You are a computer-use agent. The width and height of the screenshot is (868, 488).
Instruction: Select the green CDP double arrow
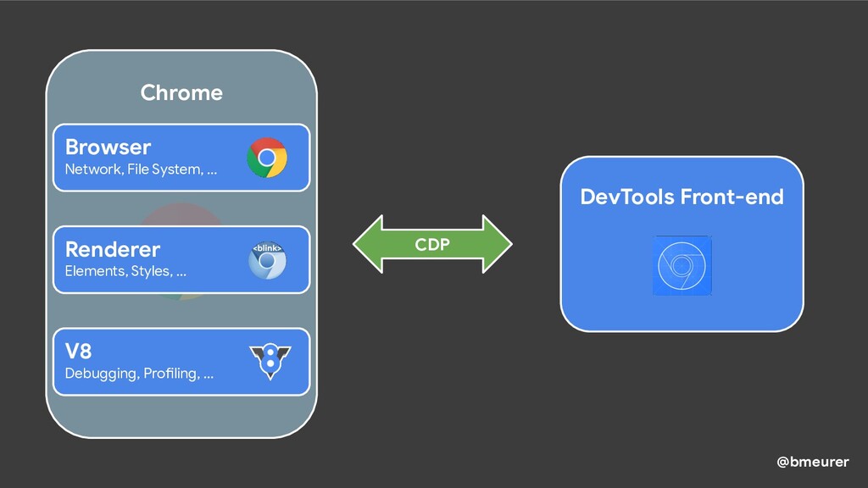(x=432, y=244)
